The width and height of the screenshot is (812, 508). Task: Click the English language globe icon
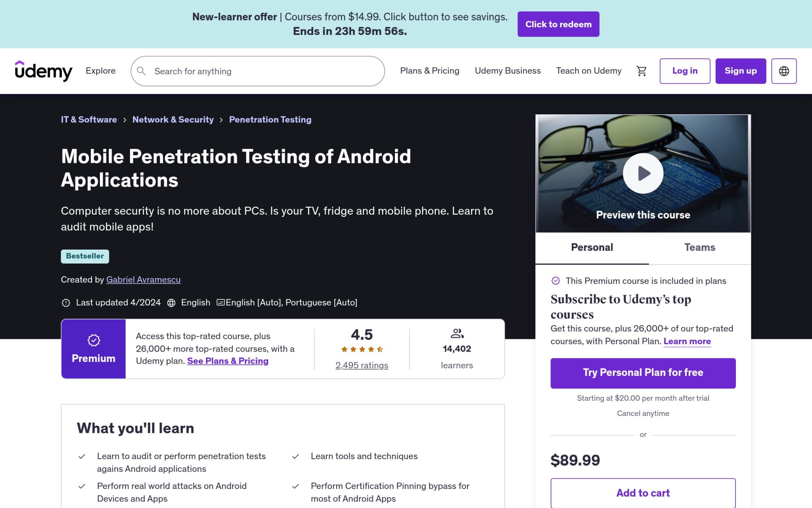[171, 303]
